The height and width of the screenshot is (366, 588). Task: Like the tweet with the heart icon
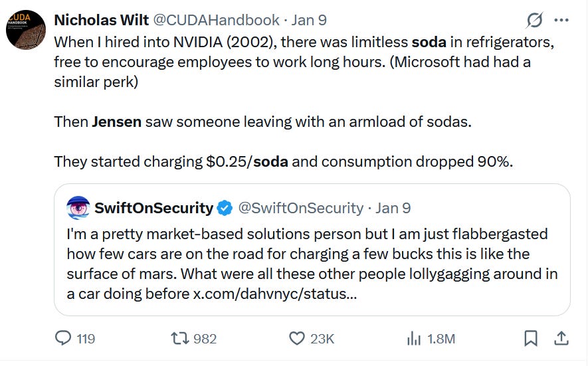(297, 339)
